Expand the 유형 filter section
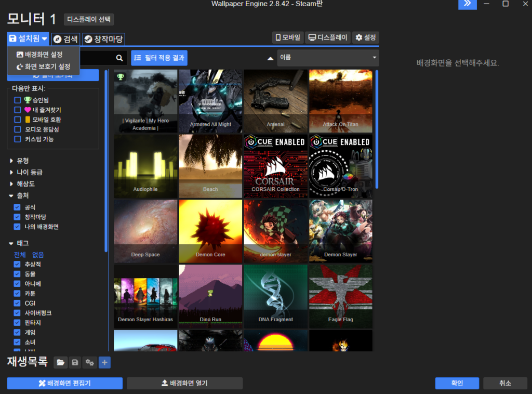The width and height of the screenshot is (532, 394). pyautogui.click(x=19, y=161)
